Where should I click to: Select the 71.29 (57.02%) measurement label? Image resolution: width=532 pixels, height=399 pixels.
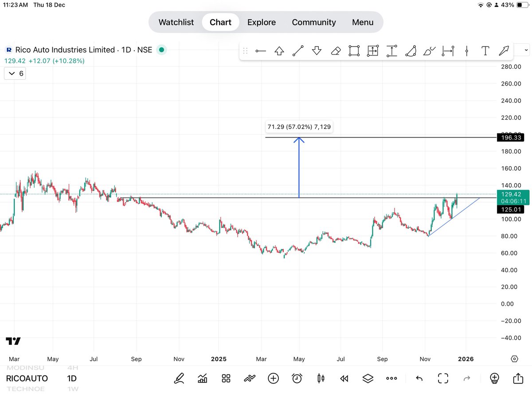tap(299, 127)
